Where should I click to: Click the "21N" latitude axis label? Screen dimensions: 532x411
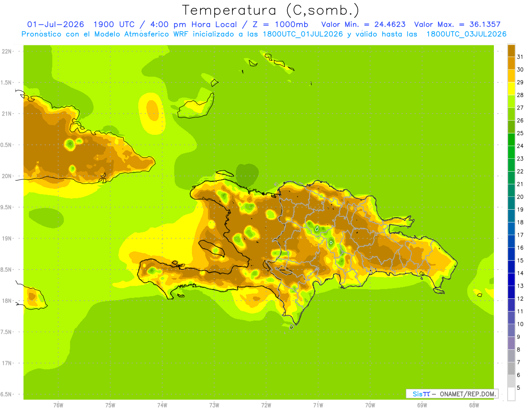pos(7,114)
